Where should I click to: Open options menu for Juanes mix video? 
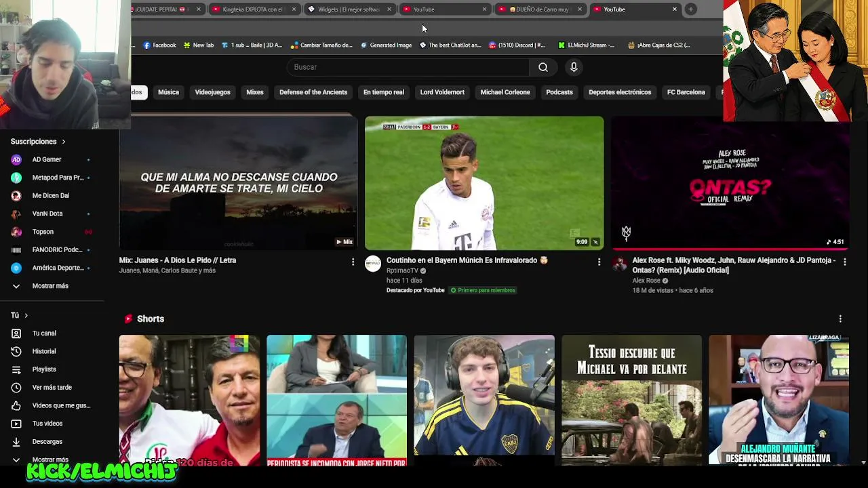353,262
